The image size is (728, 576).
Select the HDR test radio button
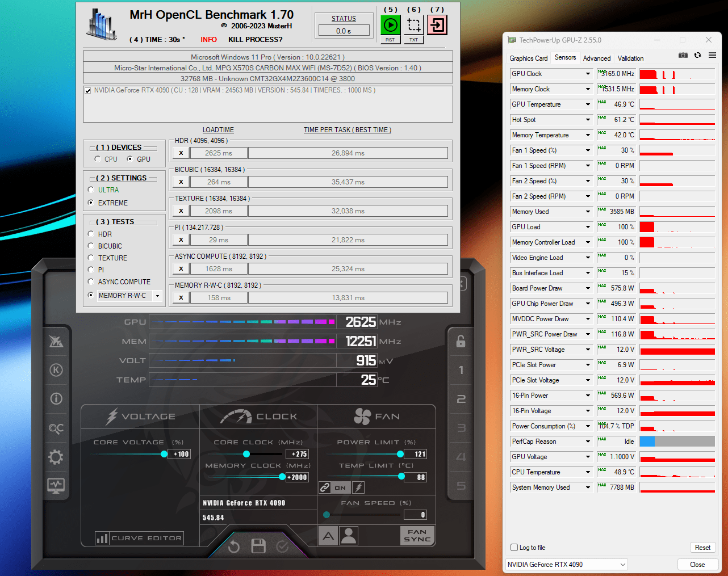tap(91, 234)
